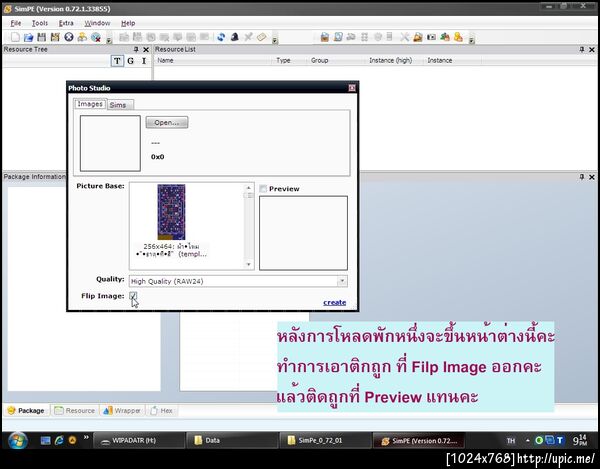Open the File menu
Screen dimensions: 600x469
pyautogui.click(x=16, y=23)
